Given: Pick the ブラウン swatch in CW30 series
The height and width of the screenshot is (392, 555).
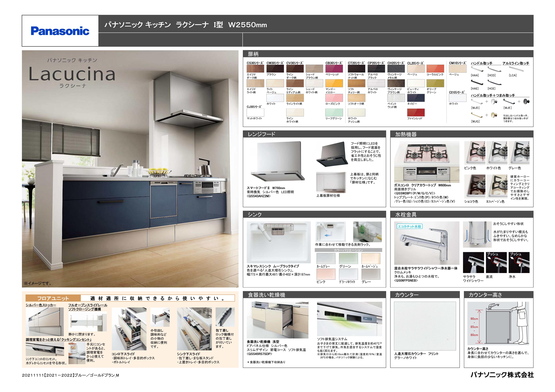Looking at the screenshot, I should 275,69.
